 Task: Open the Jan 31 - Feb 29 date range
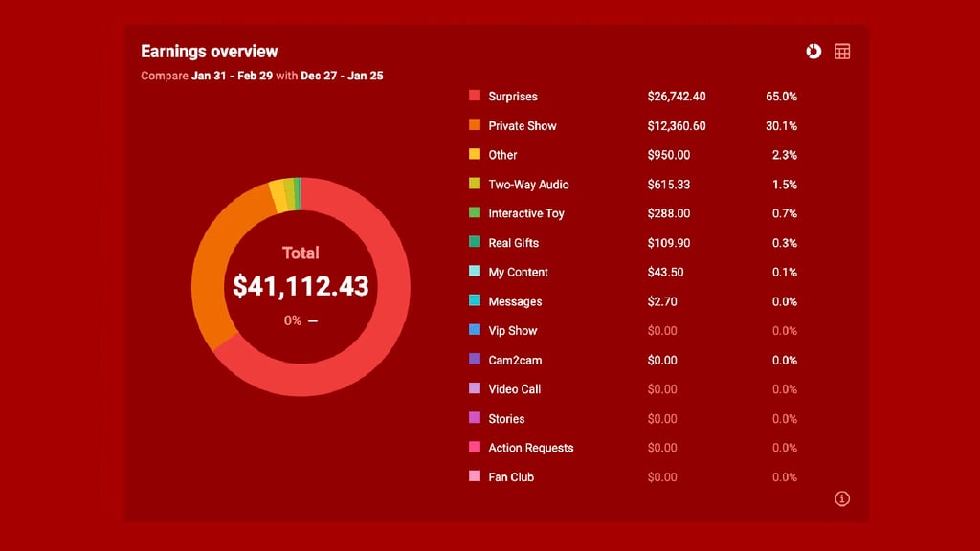(x=232, y=76)
